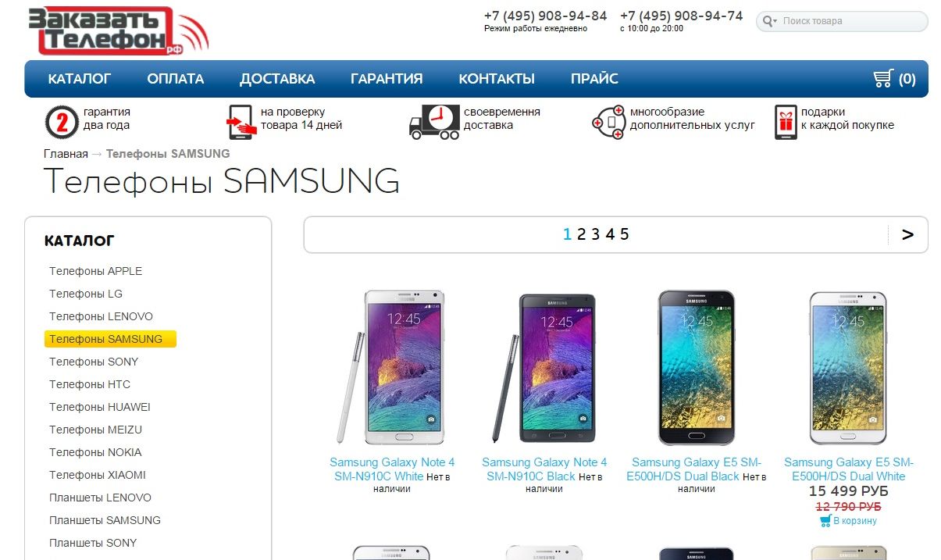Click the ЗаказатьТелефон site logo

[119, 30]
